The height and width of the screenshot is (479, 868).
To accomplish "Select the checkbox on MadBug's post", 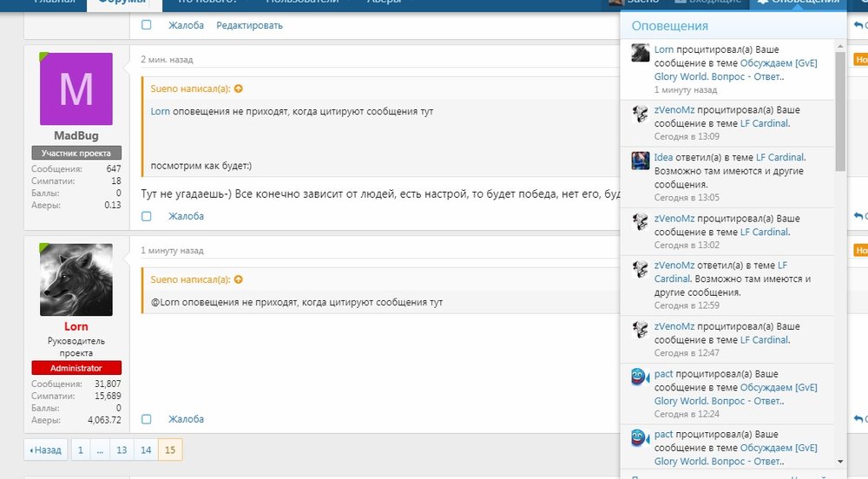I will [x=147, y=216].
